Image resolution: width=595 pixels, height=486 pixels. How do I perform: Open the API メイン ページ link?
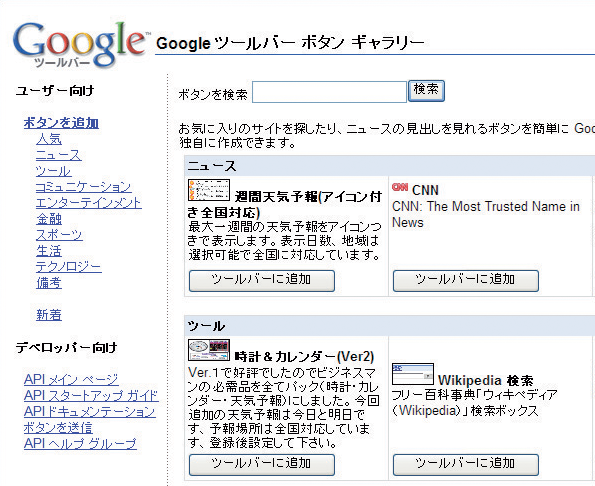point(71,379)
